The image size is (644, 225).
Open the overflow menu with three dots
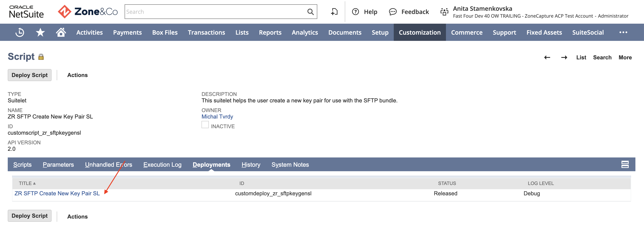[624, 32]
